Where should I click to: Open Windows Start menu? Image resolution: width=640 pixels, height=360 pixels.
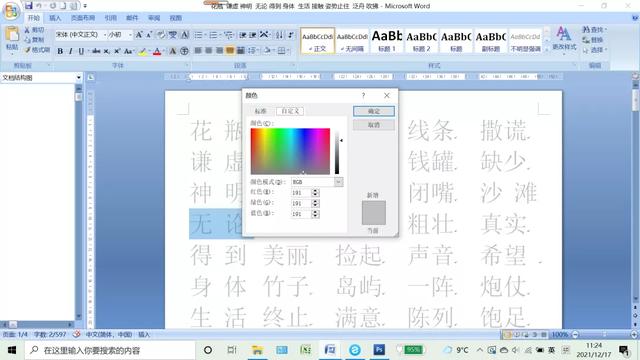point(12,350)
